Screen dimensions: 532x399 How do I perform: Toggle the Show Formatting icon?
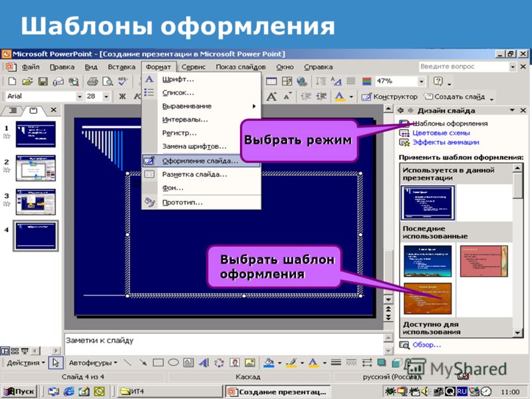point(336,81)
